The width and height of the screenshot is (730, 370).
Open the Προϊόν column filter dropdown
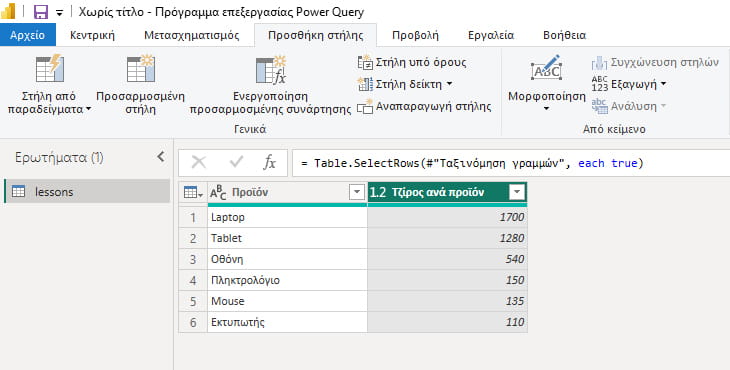coord(357,192)
